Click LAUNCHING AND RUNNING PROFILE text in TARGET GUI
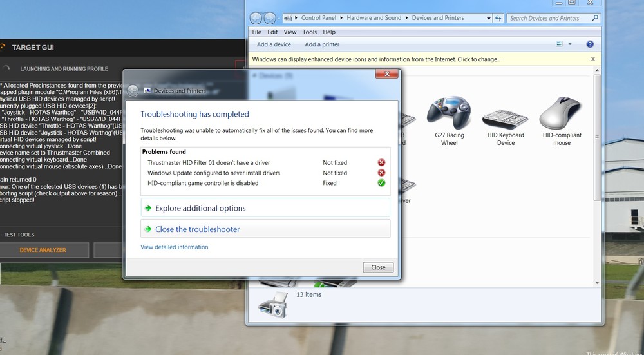This screenshot has height=355, width=644. [x=64, y=69]
